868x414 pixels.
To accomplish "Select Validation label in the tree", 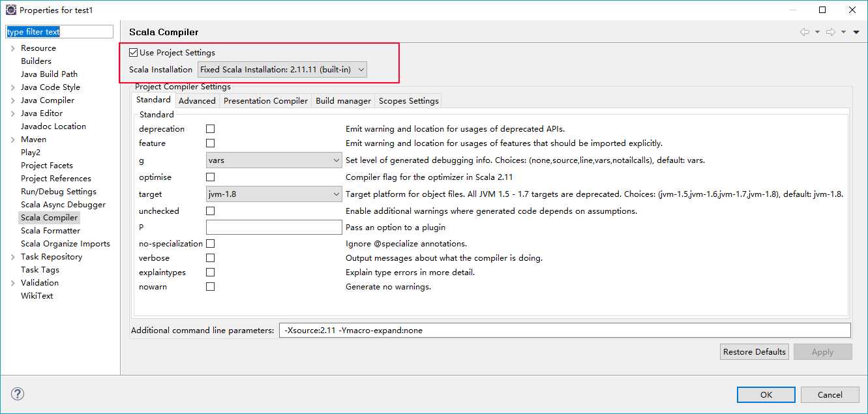I will click(40, 283).
